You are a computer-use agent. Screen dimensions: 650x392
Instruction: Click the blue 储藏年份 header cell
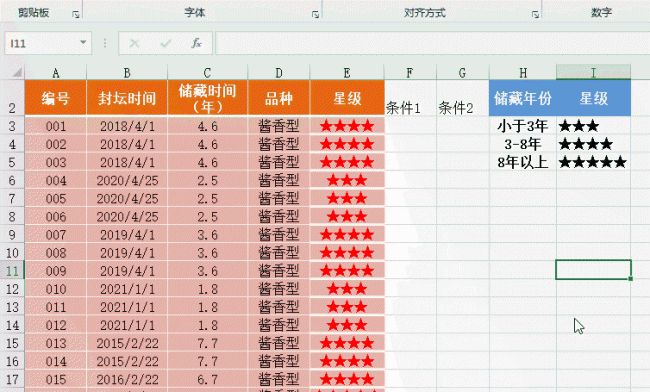[523, 98]
